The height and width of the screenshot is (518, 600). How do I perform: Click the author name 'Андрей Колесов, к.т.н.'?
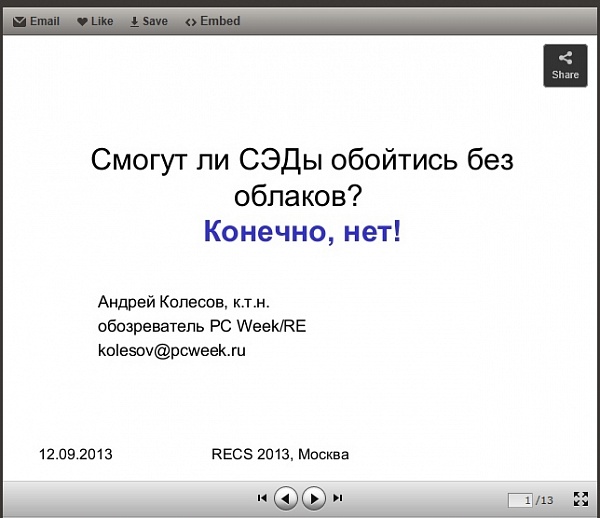tap(184, 301)
